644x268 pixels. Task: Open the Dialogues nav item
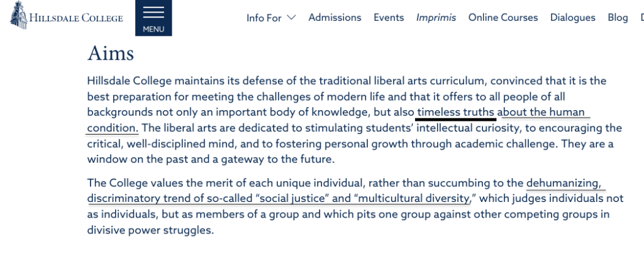click(572, 18)
